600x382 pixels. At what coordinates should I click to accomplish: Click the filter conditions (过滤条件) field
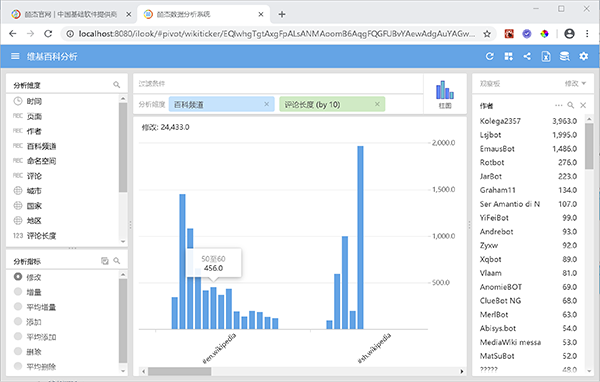pyautogui.click(x=278, y=83)
